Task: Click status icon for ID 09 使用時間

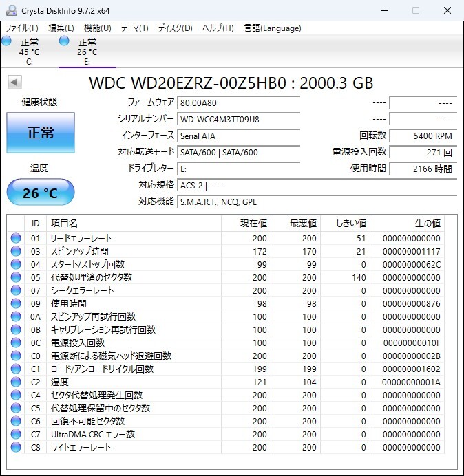Action: (x=16, y=303)
